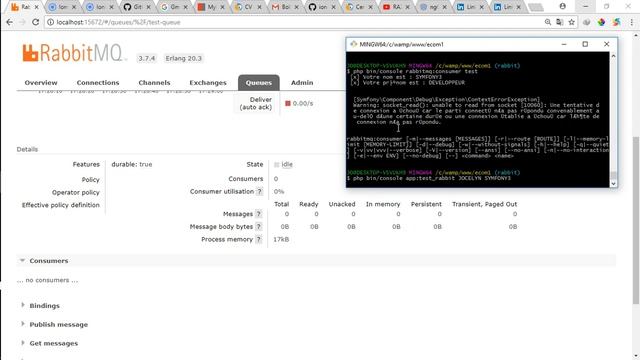Click the '3.7.4' version label

pos(147,58)
